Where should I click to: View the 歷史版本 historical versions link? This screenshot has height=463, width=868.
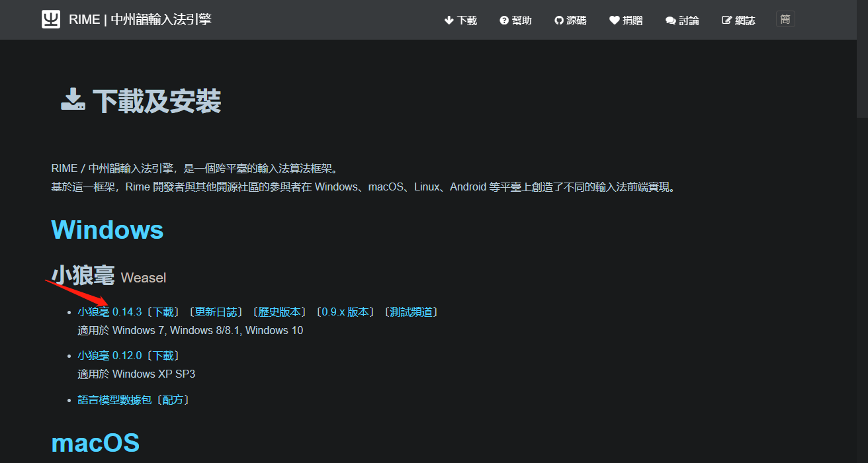279,311
